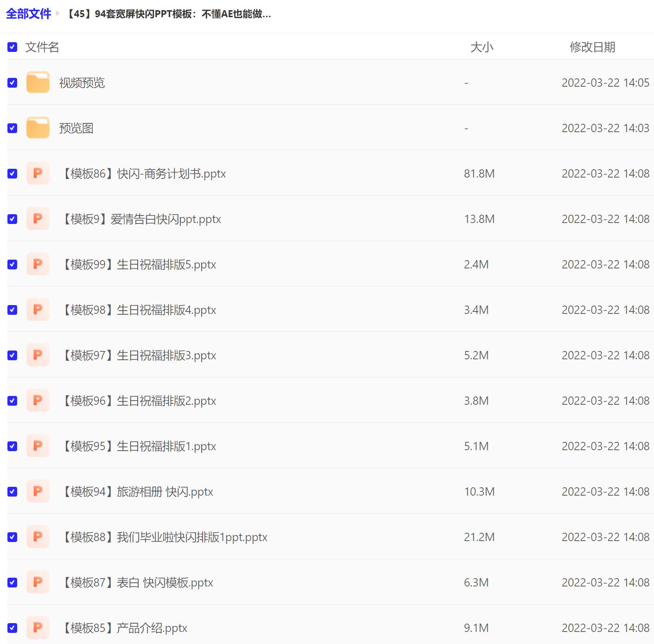Image resolution: width=654 pixels, height=644 pixels.
Task: Go back to 全部文件 in breadcrumb
Action: point(28,14)
